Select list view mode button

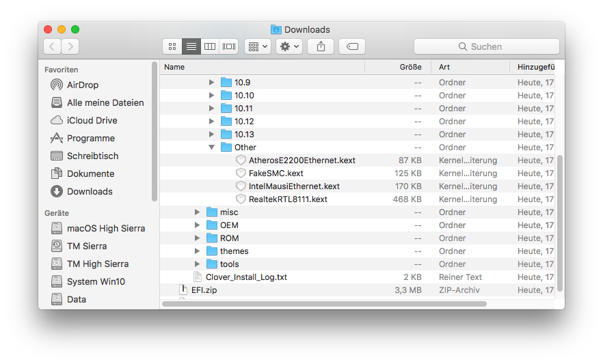pyautogui.click(x=191, y=46)
